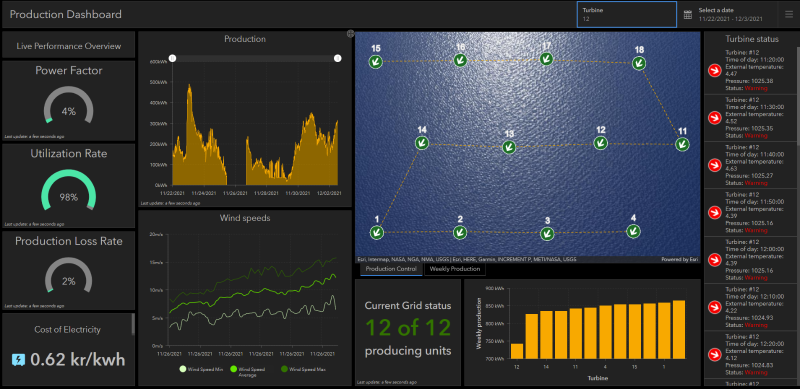
Task: Select turbine 15 marker on the map
Action: 376,62
